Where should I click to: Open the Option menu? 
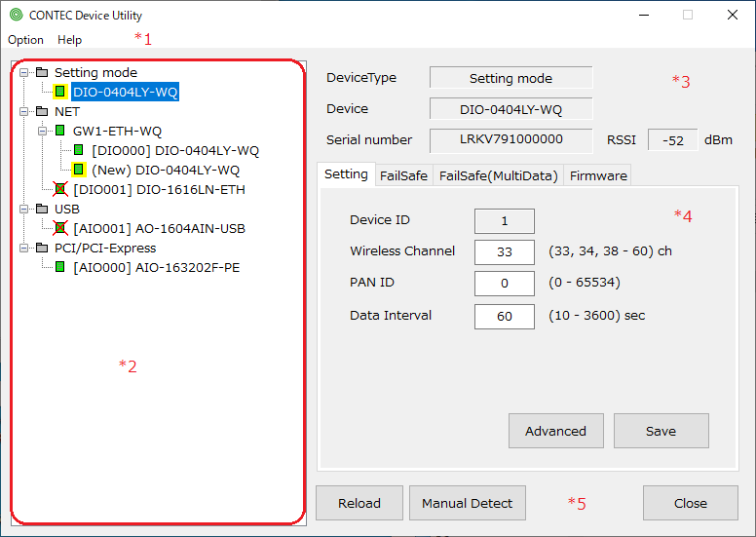[25, 40]
